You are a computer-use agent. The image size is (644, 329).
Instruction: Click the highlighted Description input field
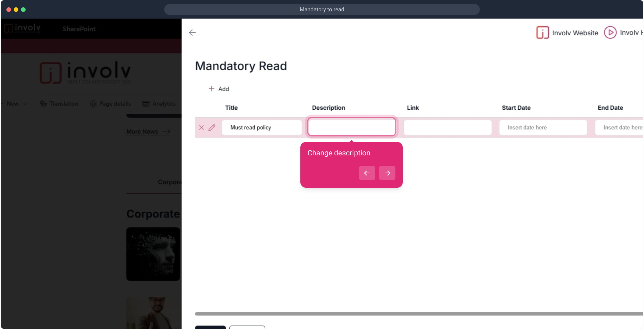[x=352, y=127]
